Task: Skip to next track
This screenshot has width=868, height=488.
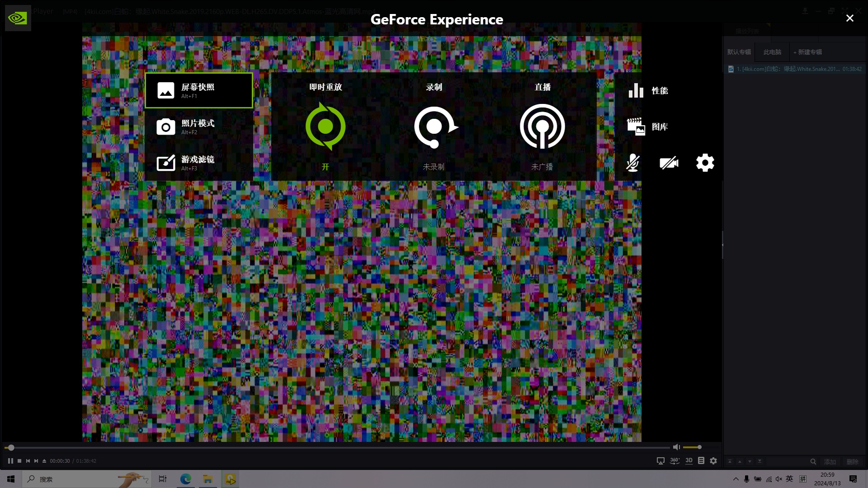Action: point(36,461)
